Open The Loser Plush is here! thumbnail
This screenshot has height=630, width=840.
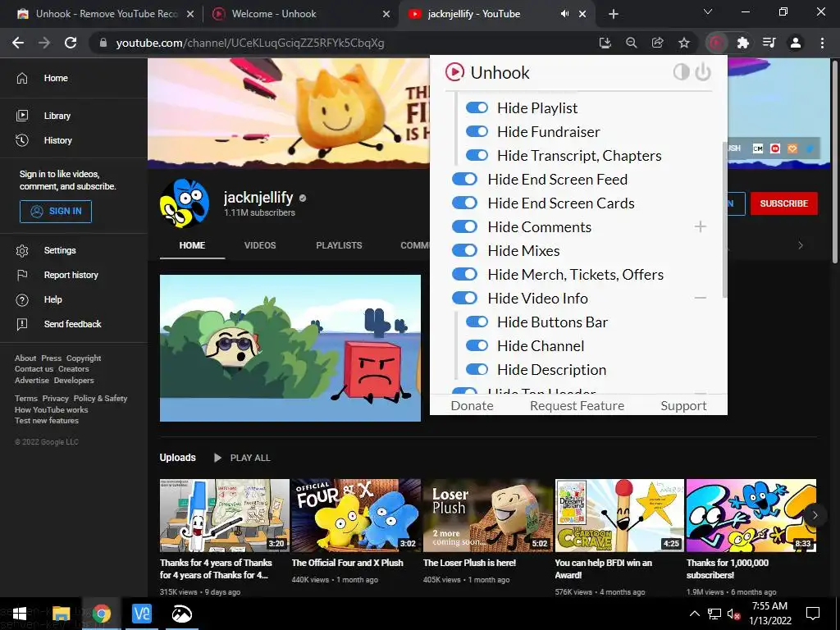[x=488, y=515]
